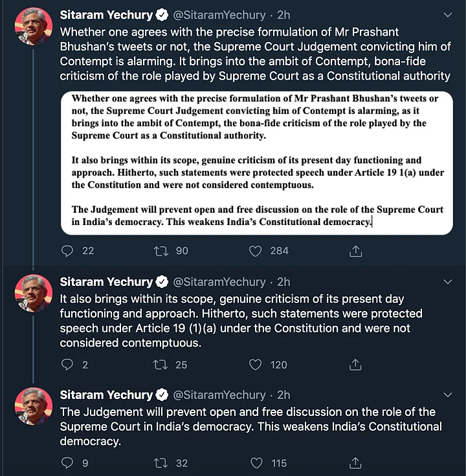Share the first tweet about Prashant Bhushan
This screenshot has width=466, height=476.
point(355,251)
